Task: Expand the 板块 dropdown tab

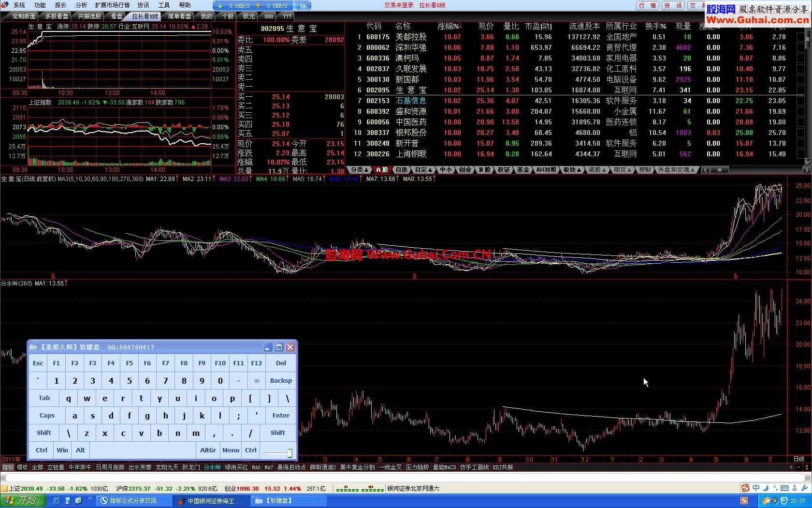Action: pyautogui.click(x=572, y=170)
